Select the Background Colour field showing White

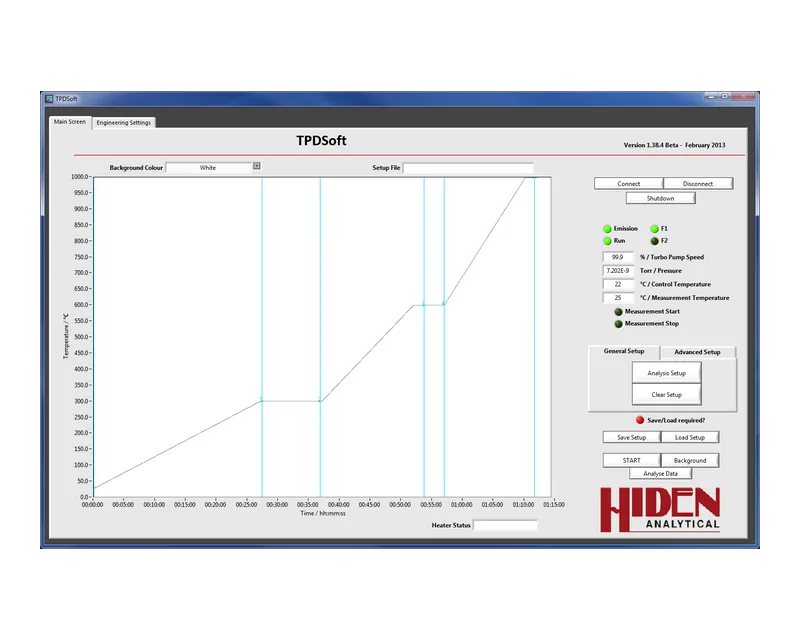[x=208, y=168]
